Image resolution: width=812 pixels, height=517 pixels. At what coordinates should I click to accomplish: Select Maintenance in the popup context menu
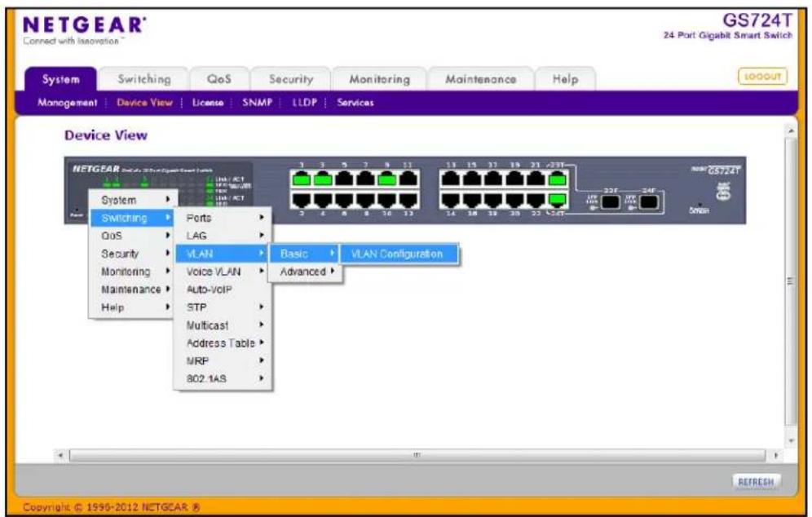click(132, 289)
